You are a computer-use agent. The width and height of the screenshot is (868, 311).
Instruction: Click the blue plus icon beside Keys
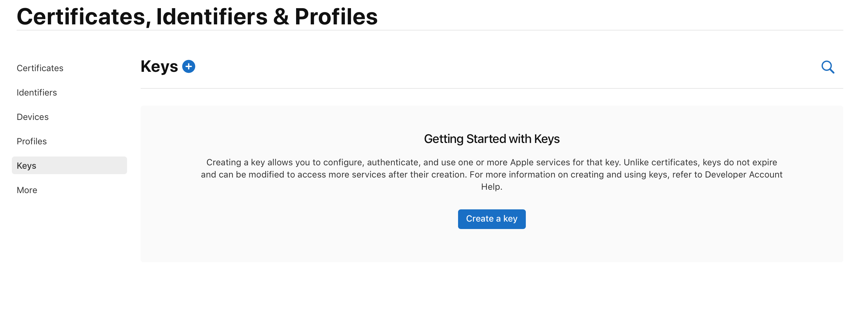pyautogui.click(x=189, y=66)
